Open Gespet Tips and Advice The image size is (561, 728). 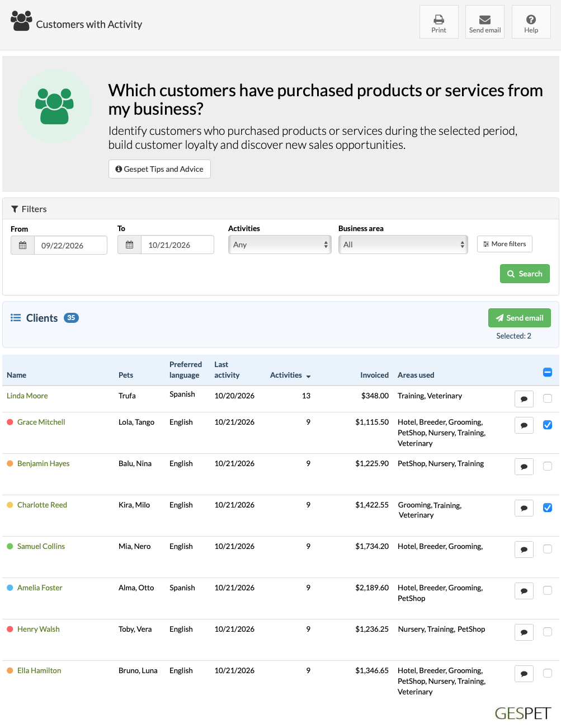159,169
